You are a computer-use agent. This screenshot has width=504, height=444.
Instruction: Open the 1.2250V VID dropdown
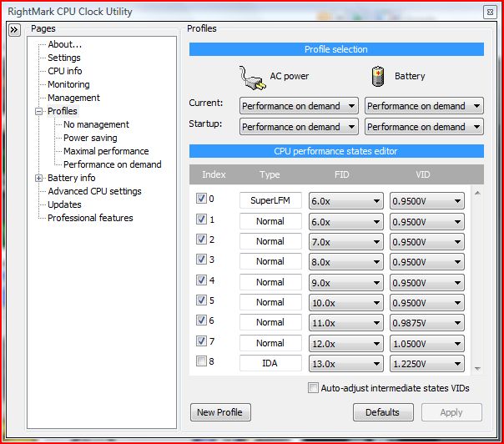[427, 364]
